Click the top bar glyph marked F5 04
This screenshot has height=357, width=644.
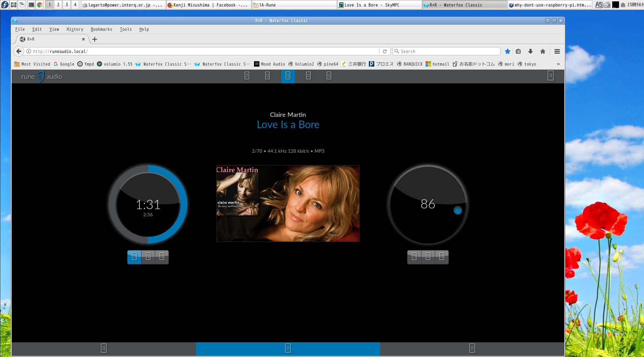click(x=308, y=76)
